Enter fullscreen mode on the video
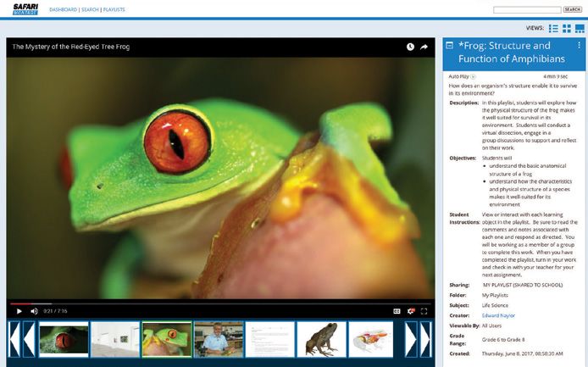Viewport: 588px width, 367px height. coord(424,311)
